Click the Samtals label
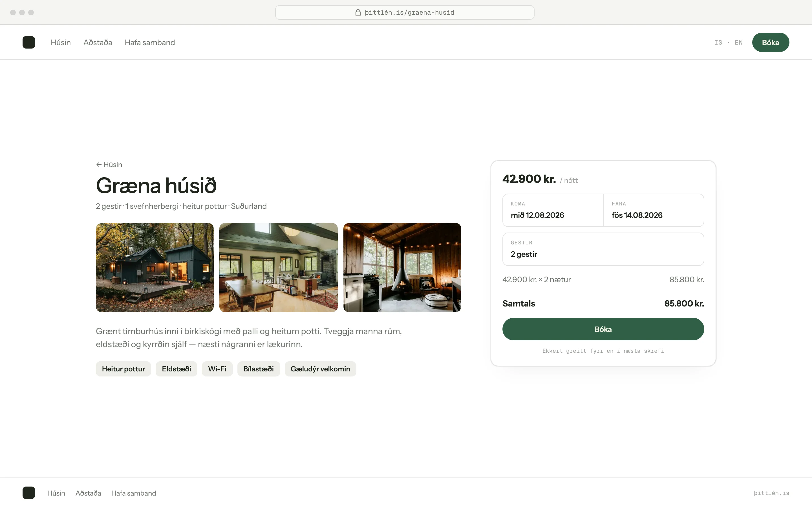Image resolution: width=812 pixels, height=508 pixels. coord(519,303)
